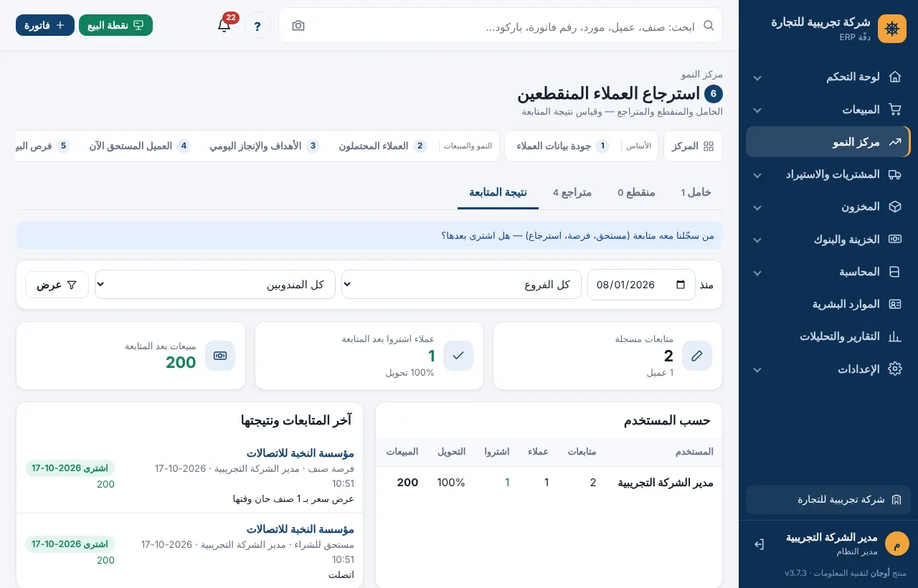Open the كل المندوبين representatives dropdown
Viewport: 918px width, 588px height.
(x=215, y=285)
